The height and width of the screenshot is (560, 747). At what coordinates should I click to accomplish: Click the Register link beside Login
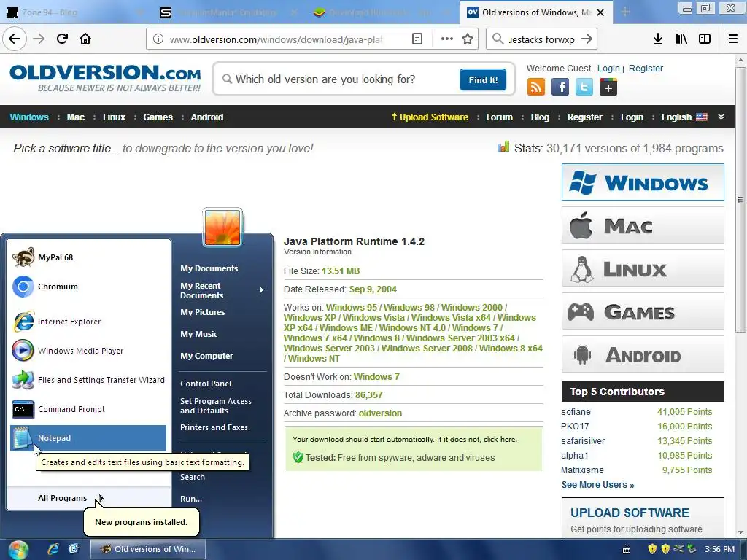646,68
